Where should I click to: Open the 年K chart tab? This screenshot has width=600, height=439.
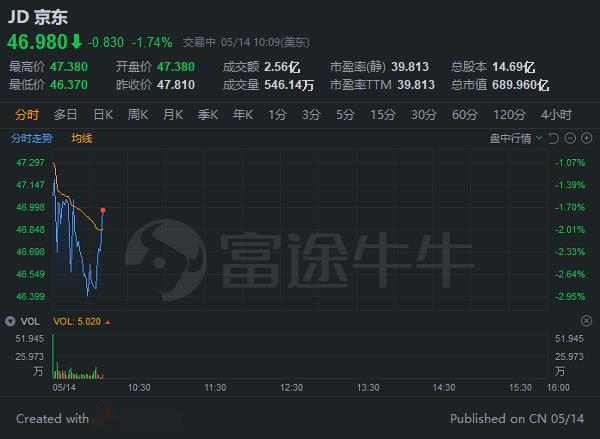243,114
